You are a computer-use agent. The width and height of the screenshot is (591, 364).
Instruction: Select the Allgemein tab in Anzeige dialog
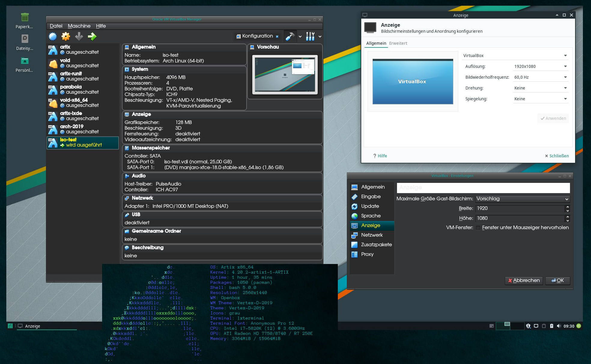[376, 43]
